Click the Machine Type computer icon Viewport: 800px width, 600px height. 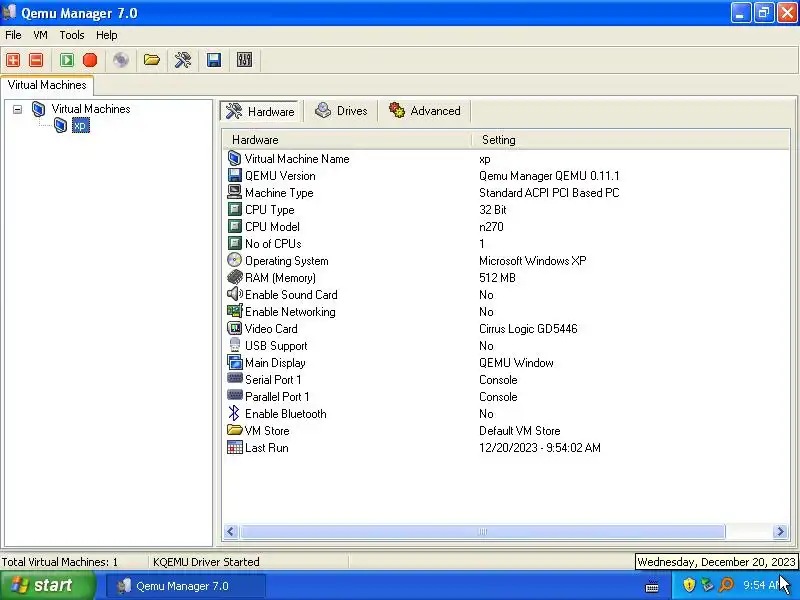(235, 192)
